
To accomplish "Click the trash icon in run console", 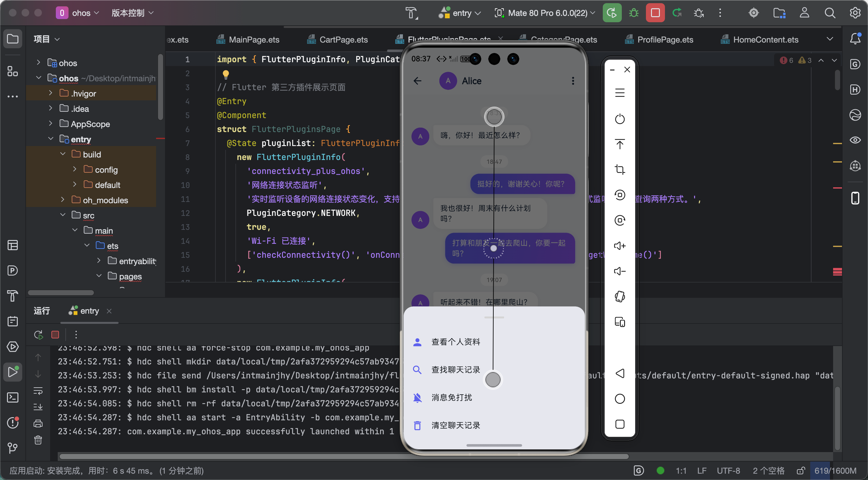I will (x=38, y=440).
